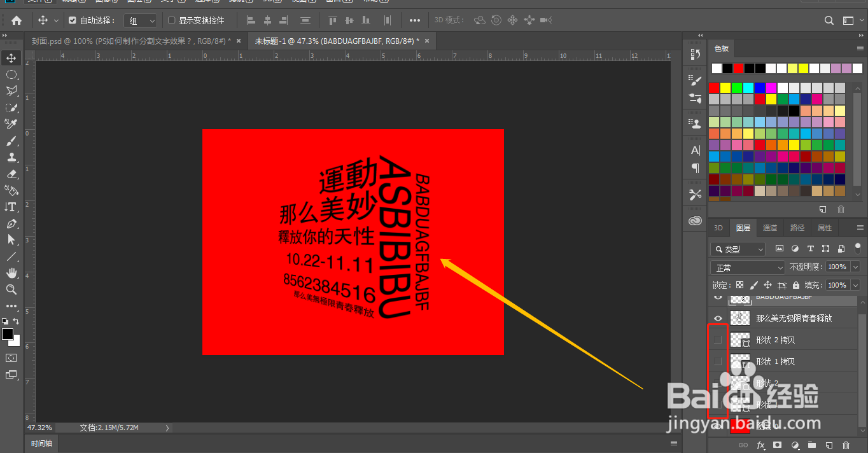The height and width of the screenshot is (453, 868).
Task: Switch to the 封面.psd document tab
Action: [132, 41]
